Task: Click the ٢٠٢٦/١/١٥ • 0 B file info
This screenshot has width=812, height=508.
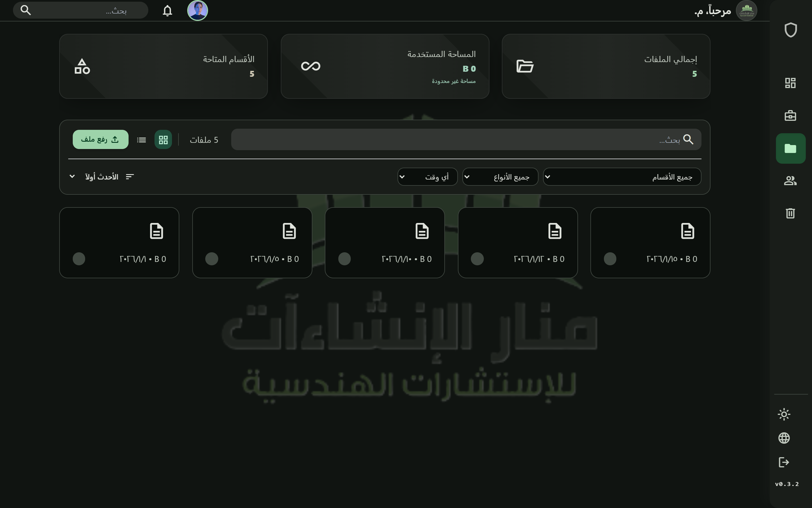Action: click(x=672, y=259)
